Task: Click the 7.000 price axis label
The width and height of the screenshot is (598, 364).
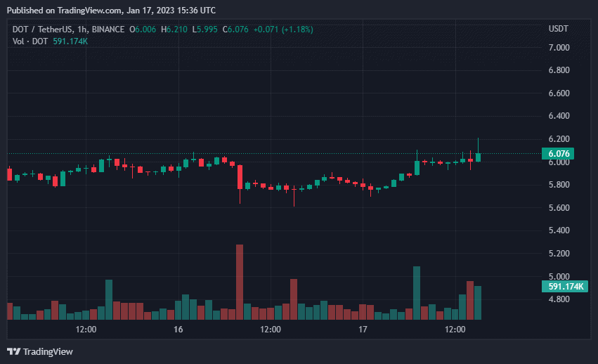Action: click(x=559, y=48)
